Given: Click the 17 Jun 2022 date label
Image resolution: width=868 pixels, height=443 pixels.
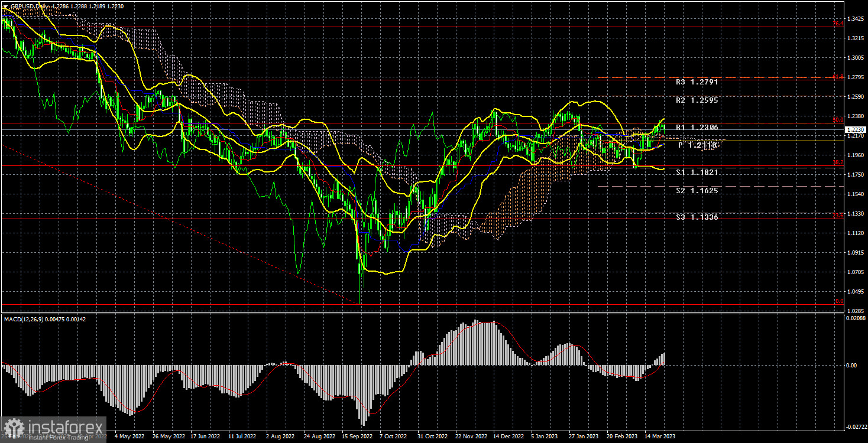Looking at the screenshot, I should [x=205, y=437].
